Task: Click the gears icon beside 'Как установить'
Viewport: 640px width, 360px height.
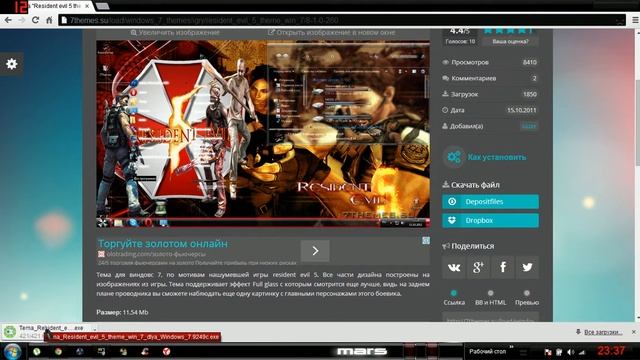Action: tap(453, 157)
